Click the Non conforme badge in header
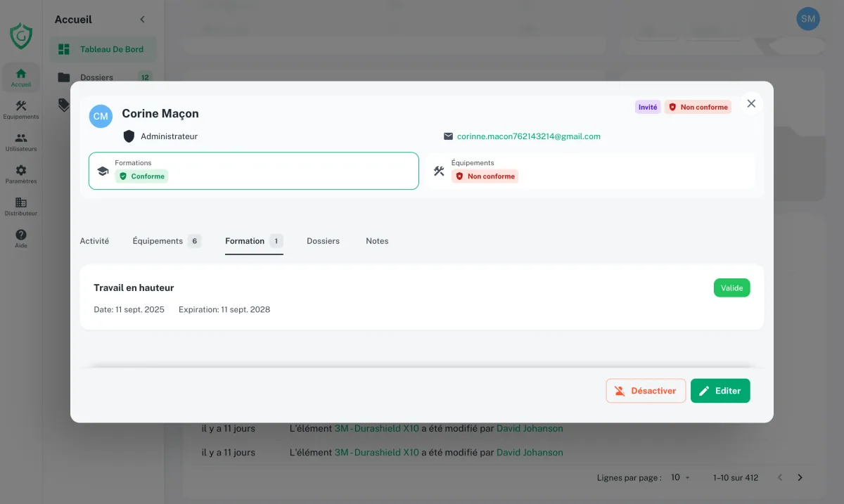Image resolution: width=844 pixels, height=504 pixels. 698,107
